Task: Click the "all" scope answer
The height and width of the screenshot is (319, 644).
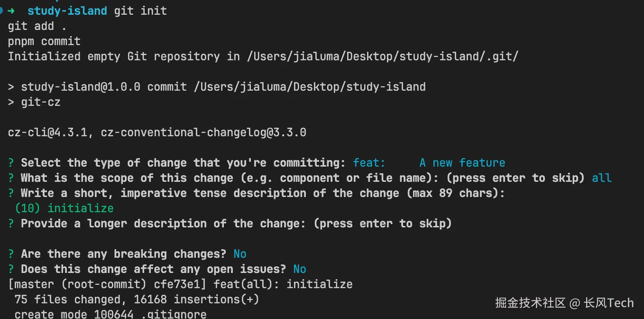Action: (602, 178)
